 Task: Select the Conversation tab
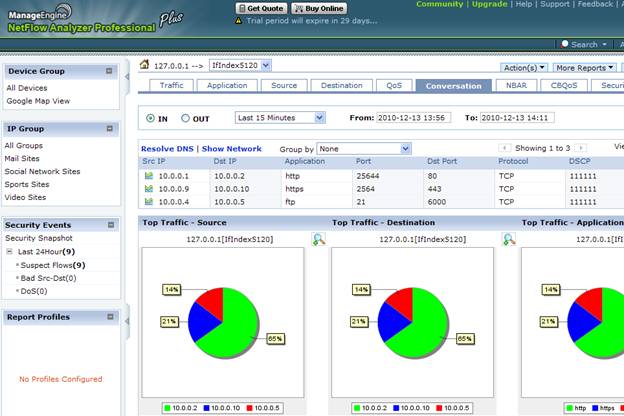(x=454, y=86)
